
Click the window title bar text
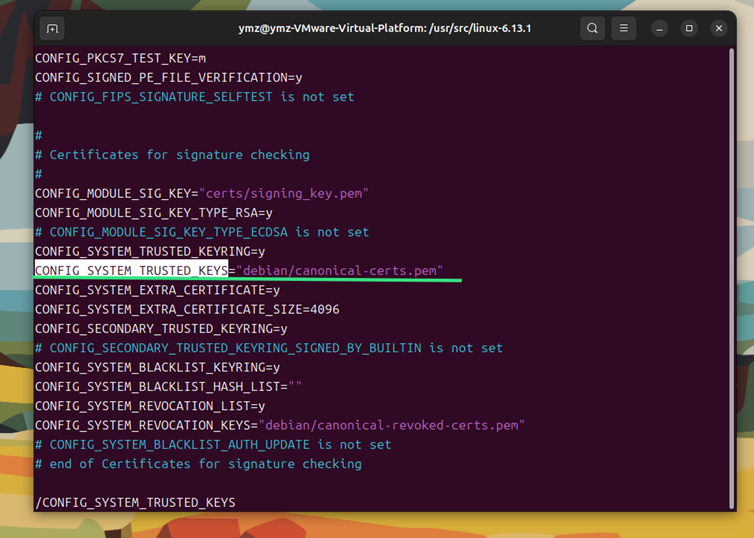pos(384,29)
